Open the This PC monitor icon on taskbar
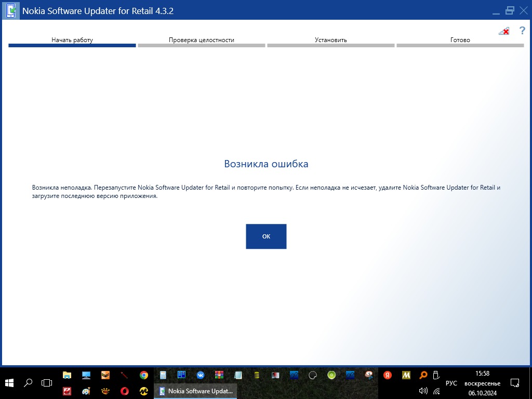This screenshot has width=532, height=399. pos(86,375)
